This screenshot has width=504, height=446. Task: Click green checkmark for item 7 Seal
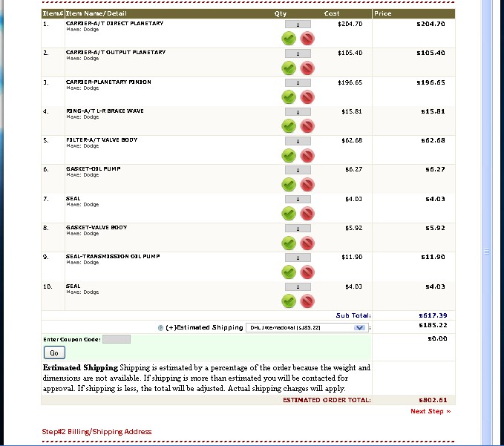289,213
